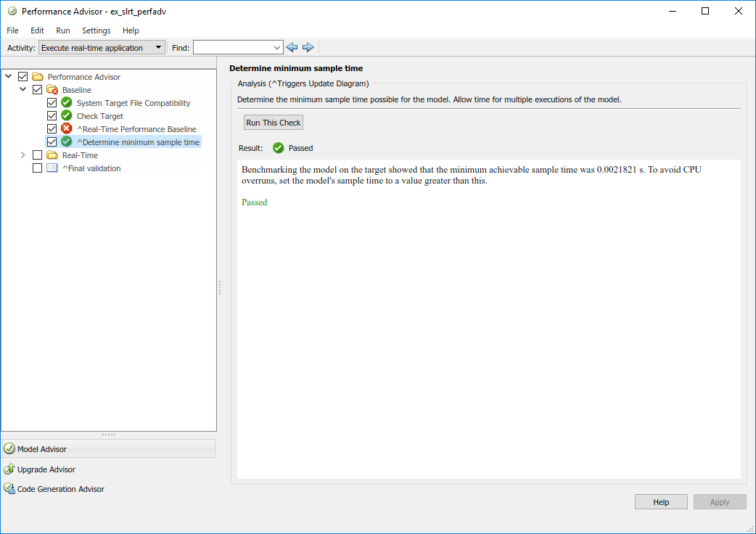This screenshot has width=756, height=534.
Task: Open the Activity dropdown
Action: 102,48
